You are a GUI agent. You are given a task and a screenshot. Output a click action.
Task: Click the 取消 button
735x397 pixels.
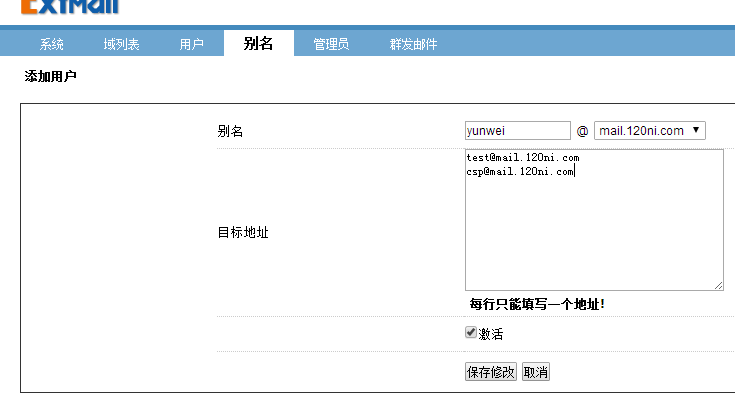point(536,372)
